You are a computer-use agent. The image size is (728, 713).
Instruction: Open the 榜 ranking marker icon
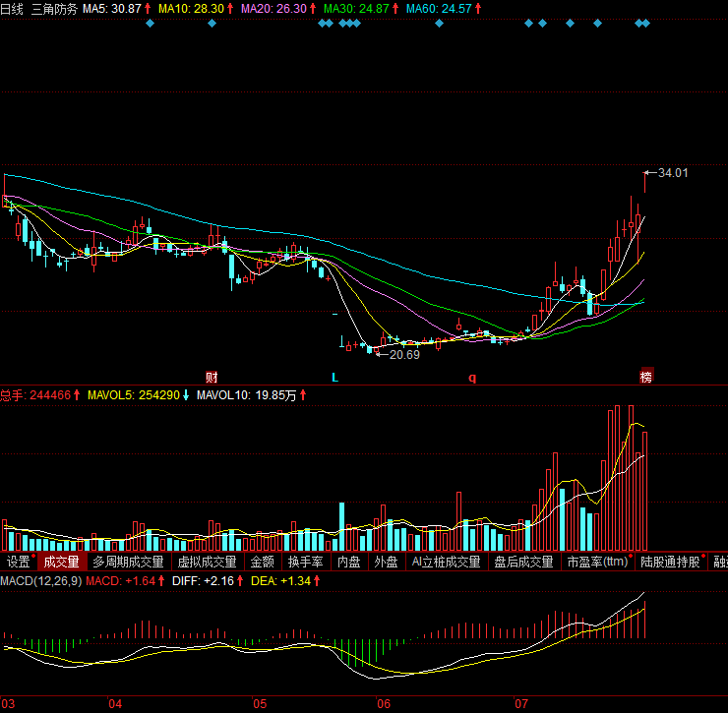[x=646, y=377]
